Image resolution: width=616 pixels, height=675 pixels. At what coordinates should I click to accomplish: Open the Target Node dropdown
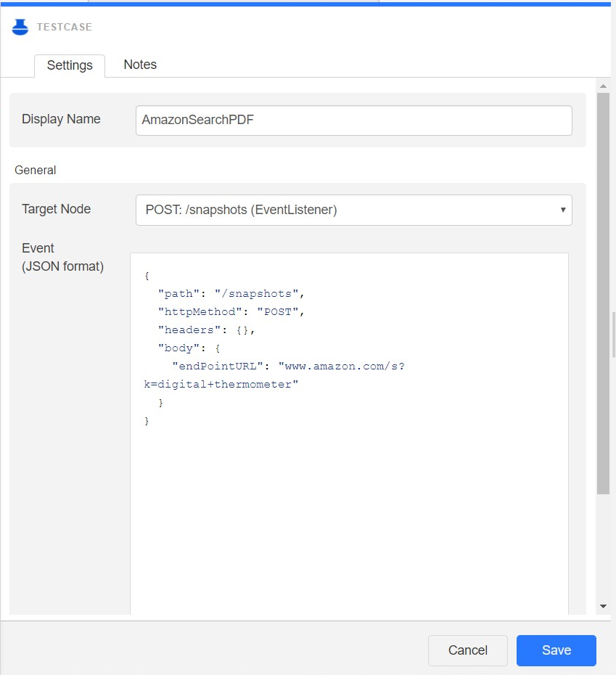pyautogui.click(x=353, y=210)
